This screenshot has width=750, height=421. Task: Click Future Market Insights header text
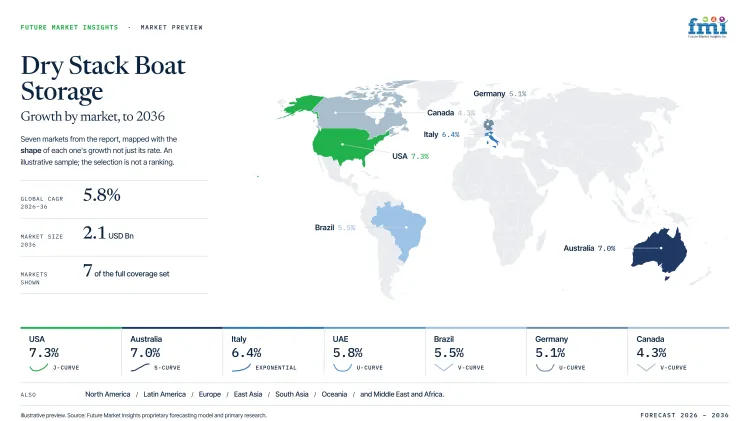pos(69,27)
